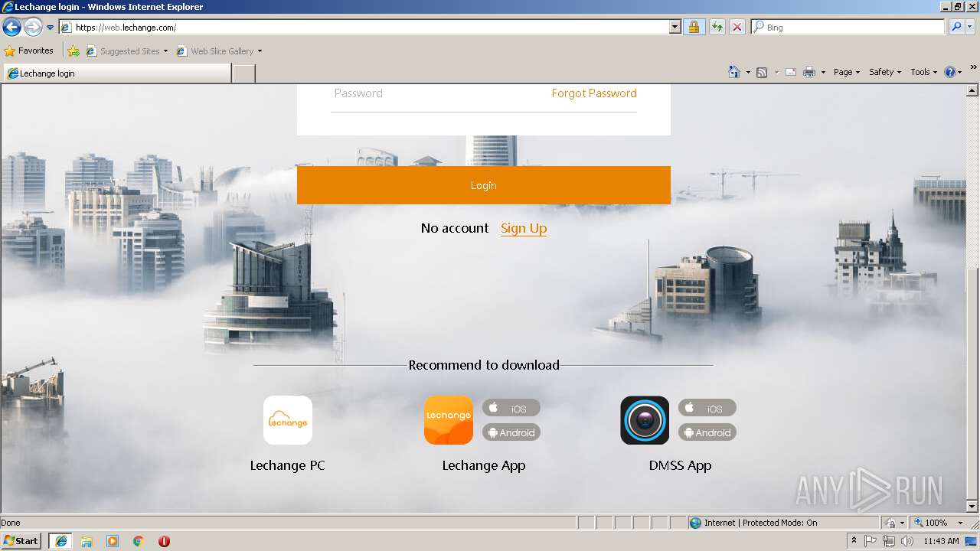Viewport: 980px width, 551px height.
Task: Click the Print icon
Action: pos(809,72)
